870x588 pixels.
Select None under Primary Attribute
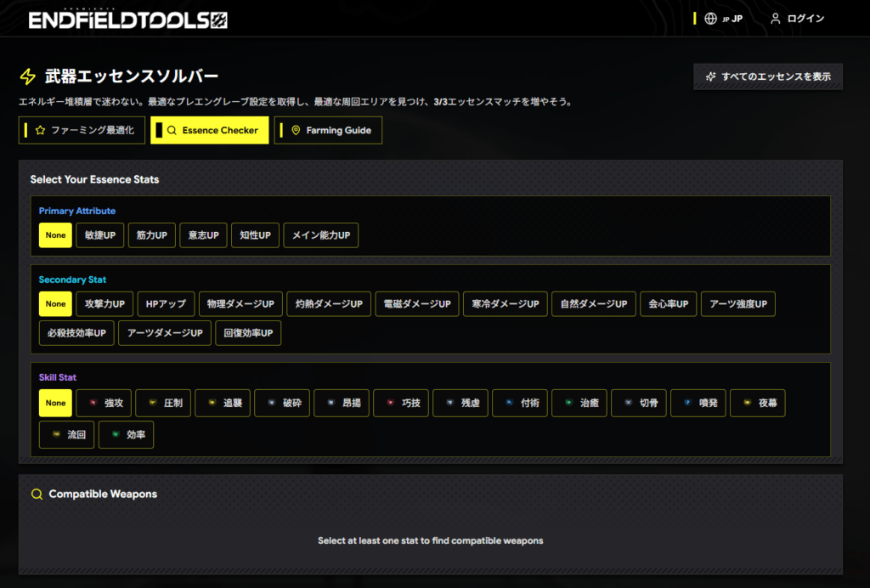tap(55, 235)
